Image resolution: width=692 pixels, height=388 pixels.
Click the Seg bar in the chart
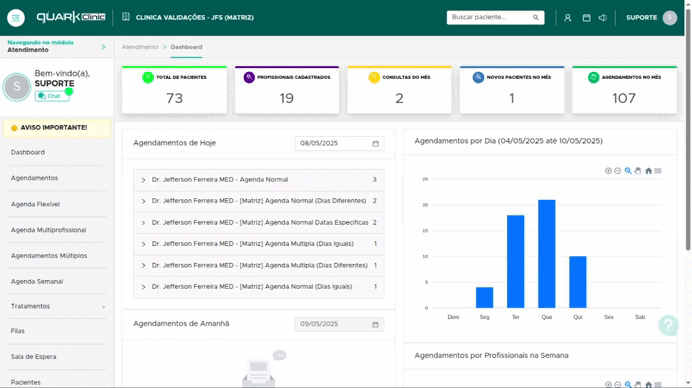tap(484, 298)
